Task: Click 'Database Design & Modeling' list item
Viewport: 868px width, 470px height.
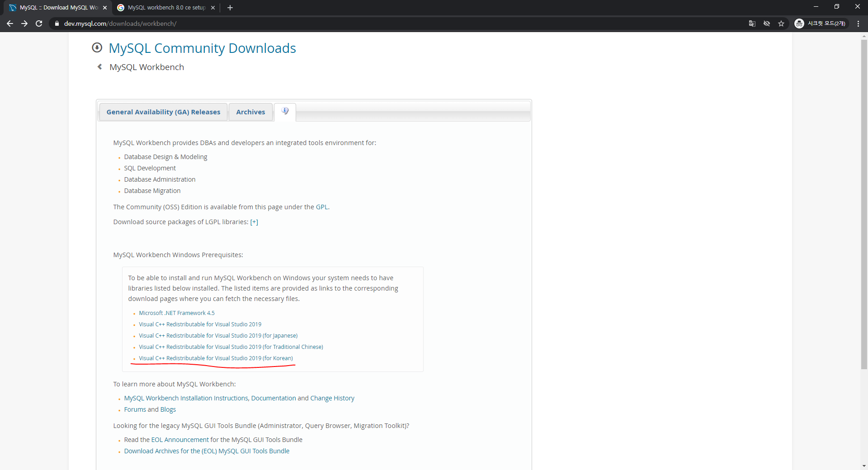Action: coord(165,157)
